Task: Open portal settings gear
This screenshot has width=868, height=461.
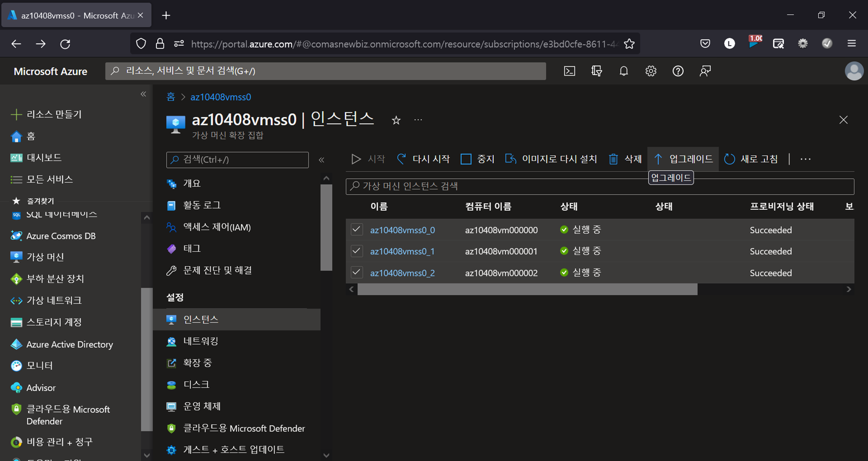Action: coord(651,71)
